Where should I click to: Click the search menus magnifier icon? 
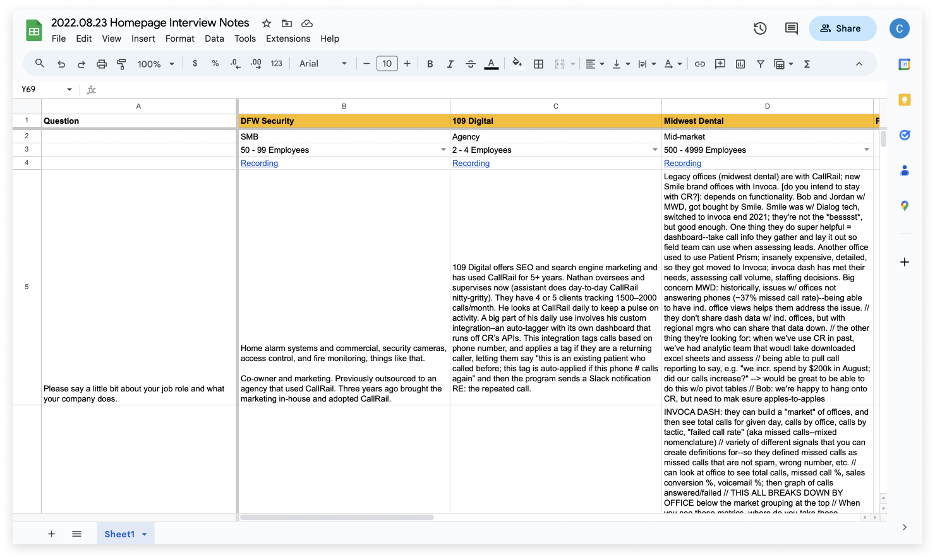pyautogui.click(x=39, y=64)
